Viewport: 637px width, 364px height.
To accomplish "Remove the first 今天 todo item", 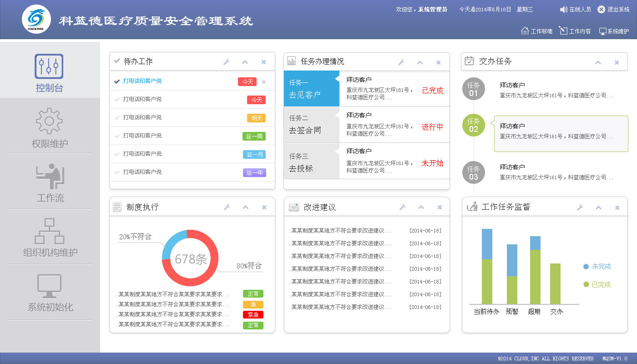I will point(264,82).
